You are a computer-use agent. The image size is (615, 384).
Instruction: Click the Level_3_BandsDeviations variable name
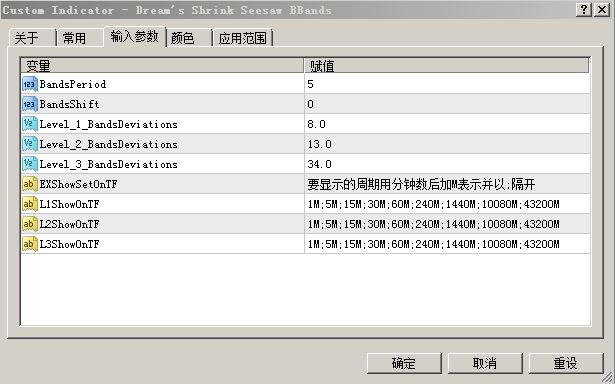tap(109, 164)
